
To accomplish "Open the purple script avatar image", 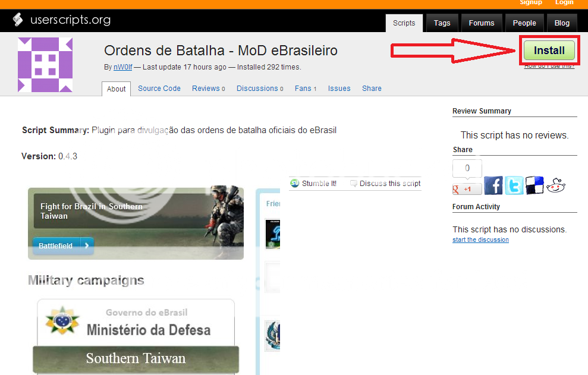I will coord(45,65).
